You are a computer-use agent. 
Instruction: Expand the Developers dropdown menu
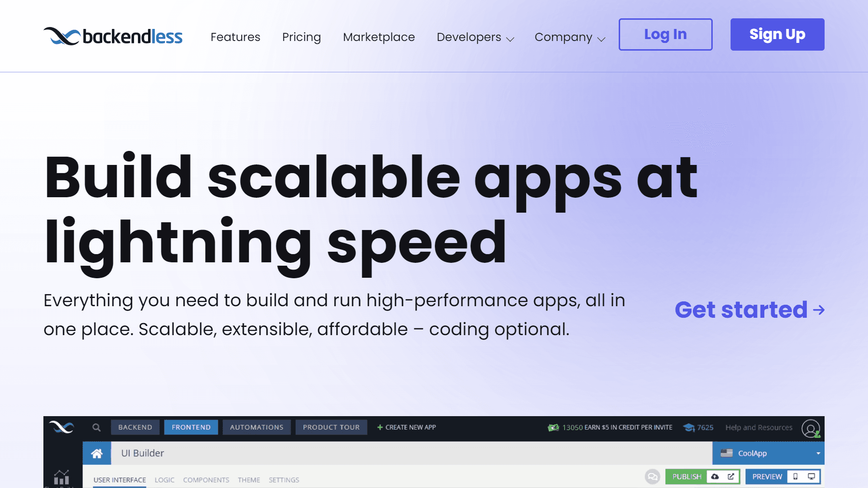click(x=475, y=37)
